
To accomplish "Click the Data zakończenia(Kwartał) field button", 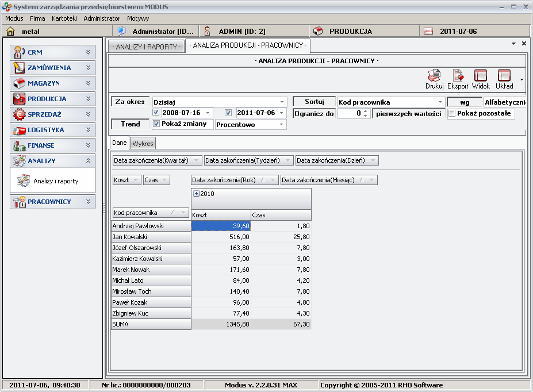I will tap(156, 160).
